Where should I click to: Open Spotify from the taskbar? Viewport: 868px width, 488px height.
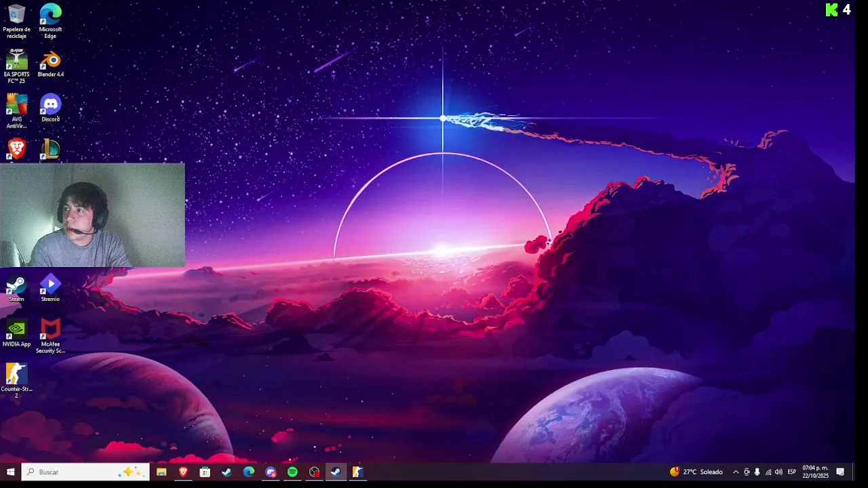tap(292, 472)
